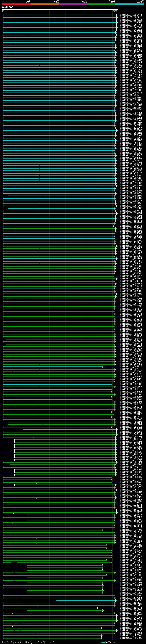Open hit UniRef100_Q8H6N1
The image size is (146, 644).
tap(131, 85)
